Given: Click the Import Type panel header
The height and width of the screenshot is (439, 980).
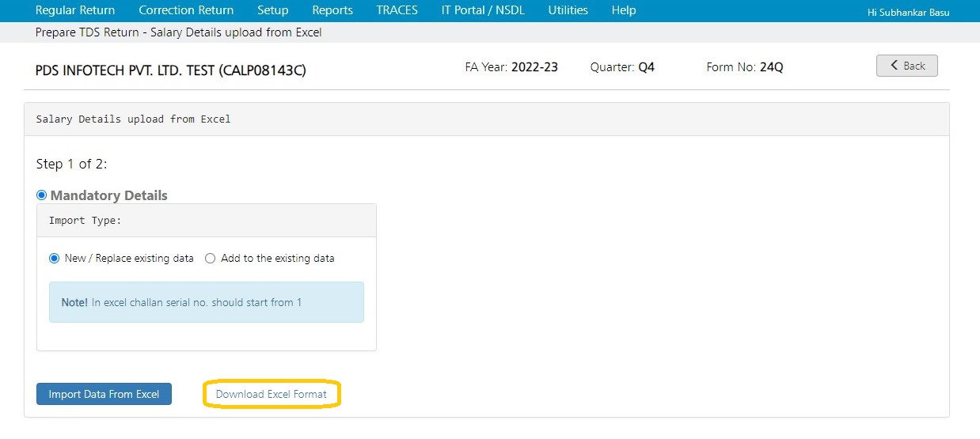Looking at the screenshot, I should point(207,221).
